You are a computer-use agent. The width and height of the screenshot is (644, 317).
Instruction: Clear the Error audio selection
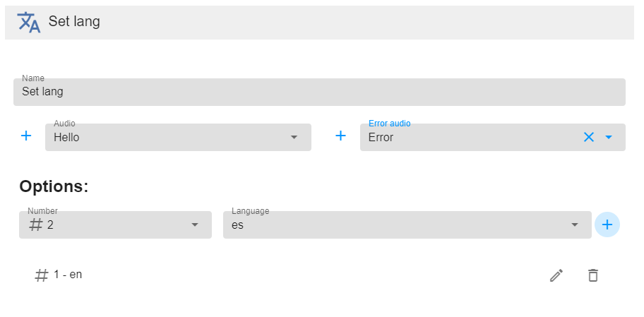(x=589, y=137)
